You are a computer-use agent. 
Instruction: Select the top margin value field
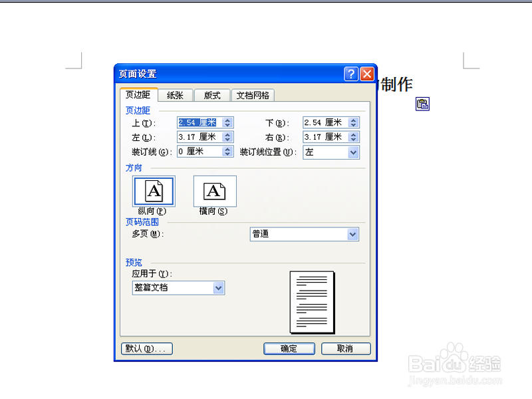199,122
